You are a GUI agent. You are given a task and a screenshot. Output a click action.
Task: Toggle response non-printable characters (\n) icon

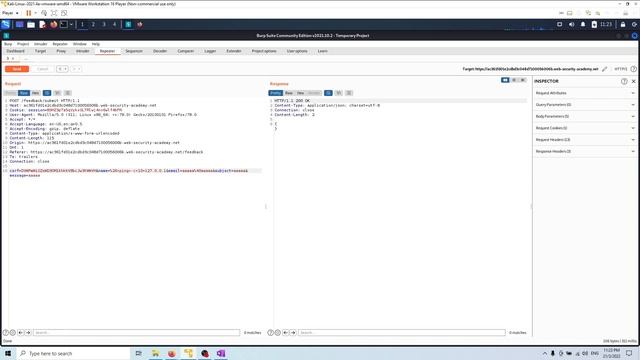click(x=338, y=93)
